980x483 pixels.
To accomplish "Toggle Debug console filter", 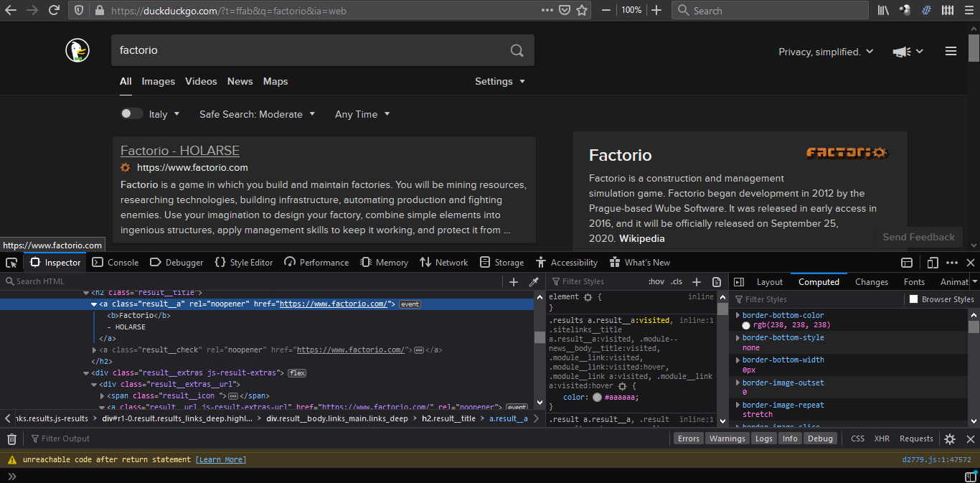I will click(x=820, y=439).
